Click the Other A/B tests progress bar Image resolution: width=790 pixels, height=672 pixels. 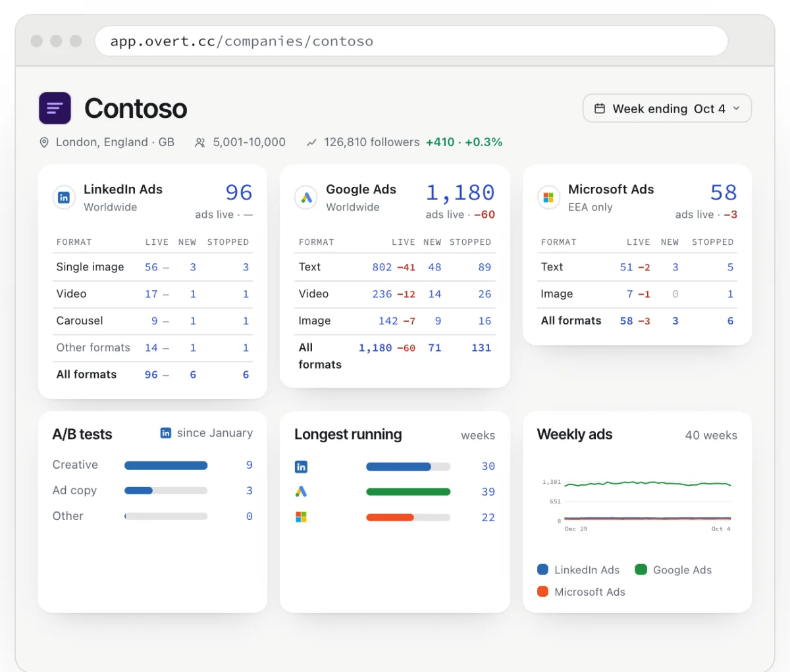[x=166, y=517]
